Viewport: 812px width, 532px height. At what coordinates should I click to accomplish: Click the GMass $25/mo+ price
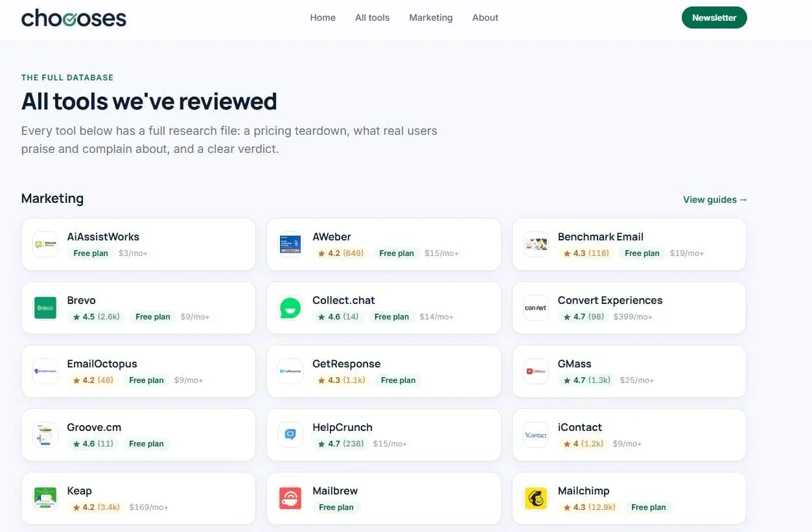pyautogui.click(x=637, y=380)
